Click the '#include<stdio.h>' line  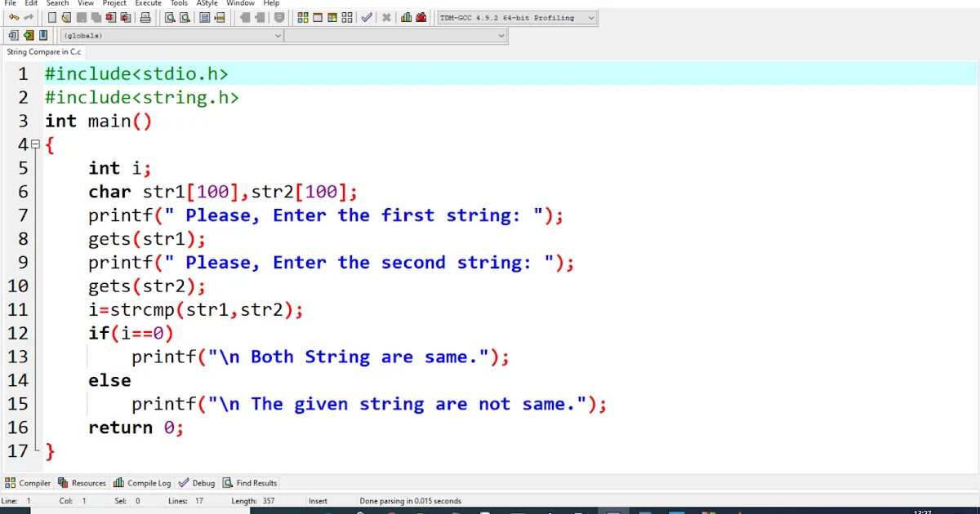[x=136, y=74]
